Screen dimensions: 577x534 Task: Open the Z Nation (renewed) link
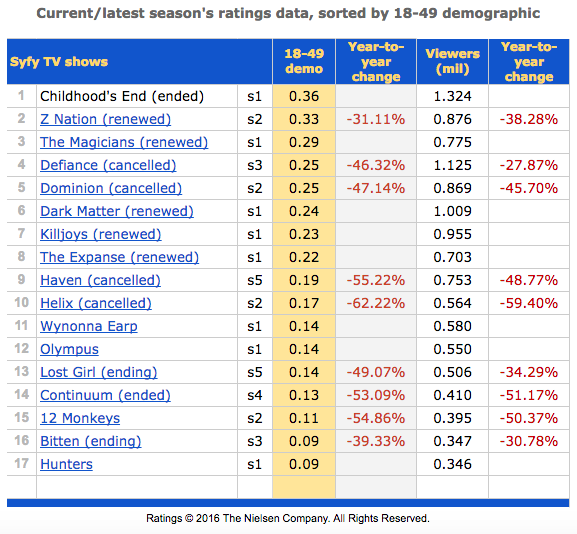106,119
